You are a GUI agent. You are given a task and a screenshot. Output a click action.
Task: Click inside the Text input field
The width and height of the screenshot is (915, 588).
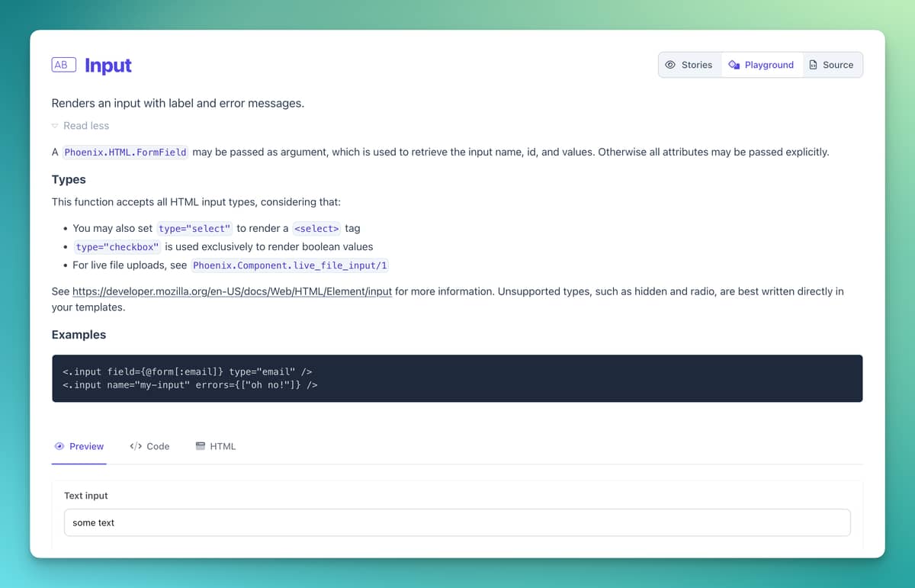(457, 522)
